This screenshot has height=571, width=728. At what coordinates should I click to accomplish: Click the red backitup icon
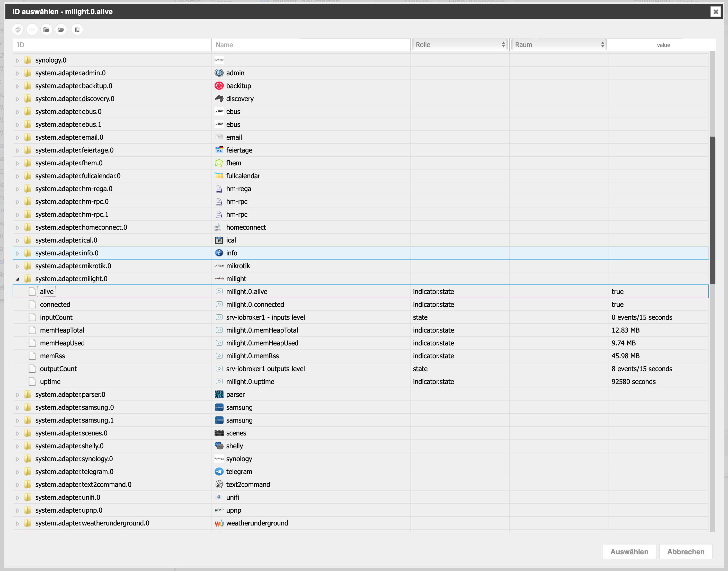[219, 86]
